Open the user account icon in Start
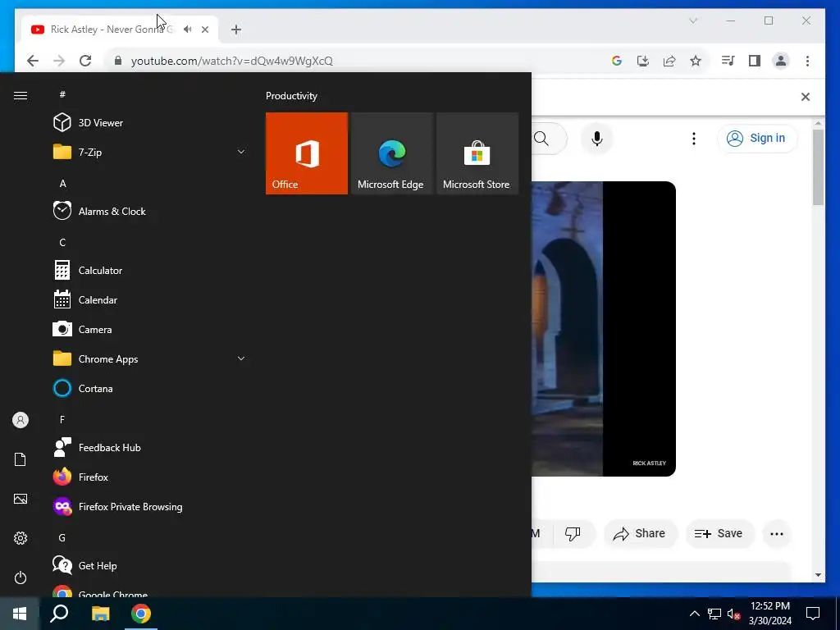 21,420
